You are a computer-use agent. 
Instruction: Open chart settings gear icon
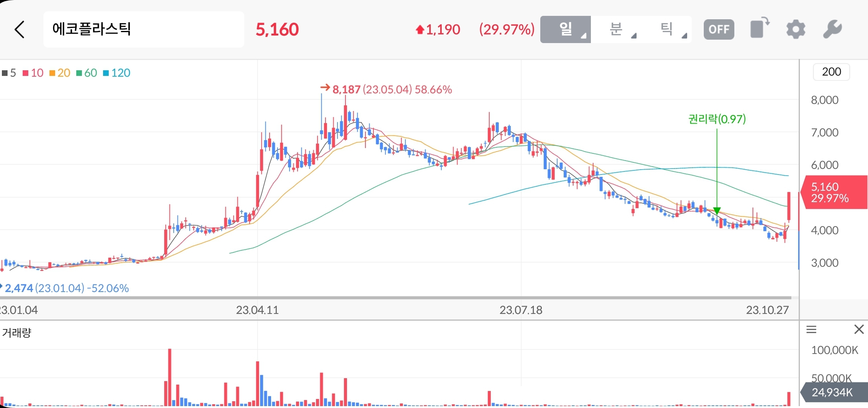pyautogui.click(x=796, y=29)
